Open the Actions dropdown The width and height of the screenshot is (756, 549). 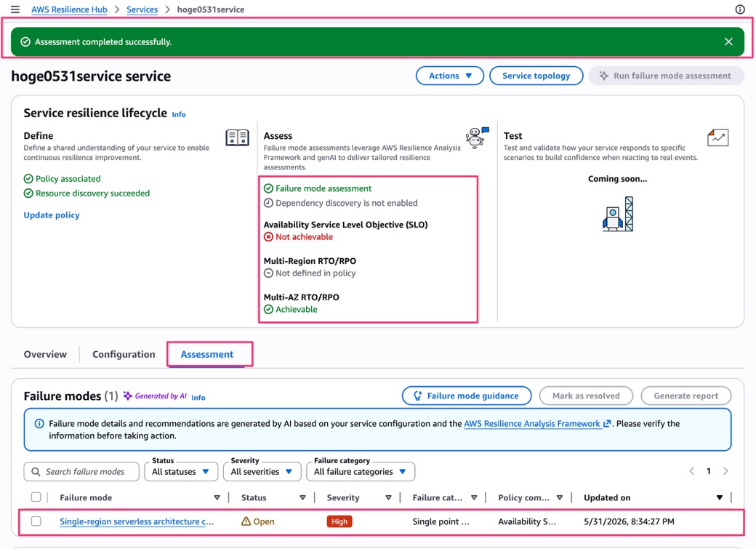click(450, 76)
